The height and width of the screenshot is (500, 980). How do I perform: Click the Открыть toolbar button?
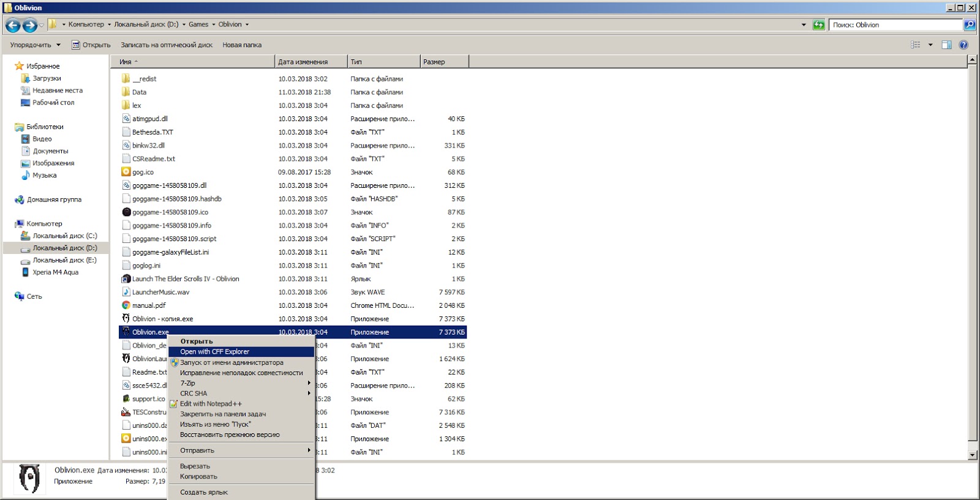[91, 45]
